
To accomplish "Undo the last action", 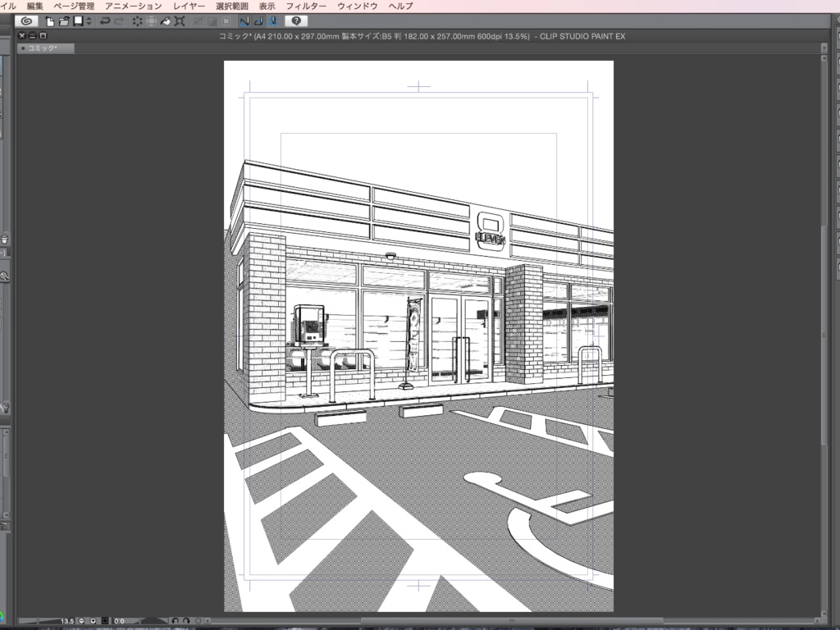I will pyautogui.click(x=105, y=21).
